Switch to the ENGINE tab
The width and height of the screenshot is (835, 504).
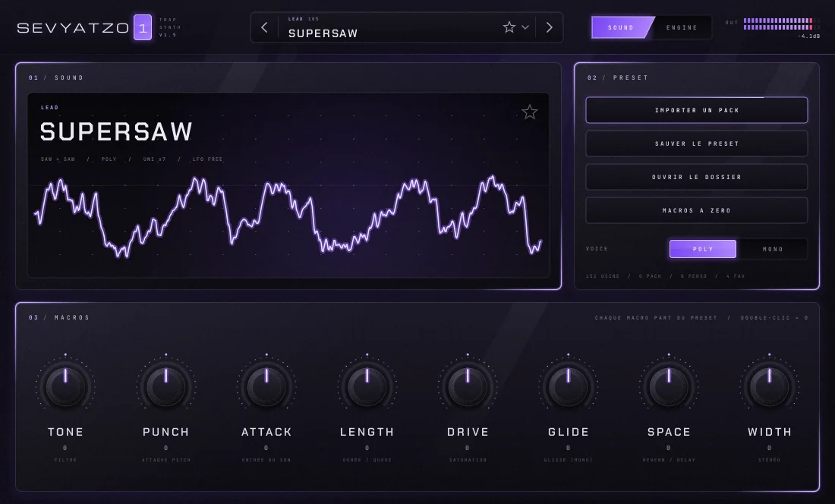(x=682, y=27)
